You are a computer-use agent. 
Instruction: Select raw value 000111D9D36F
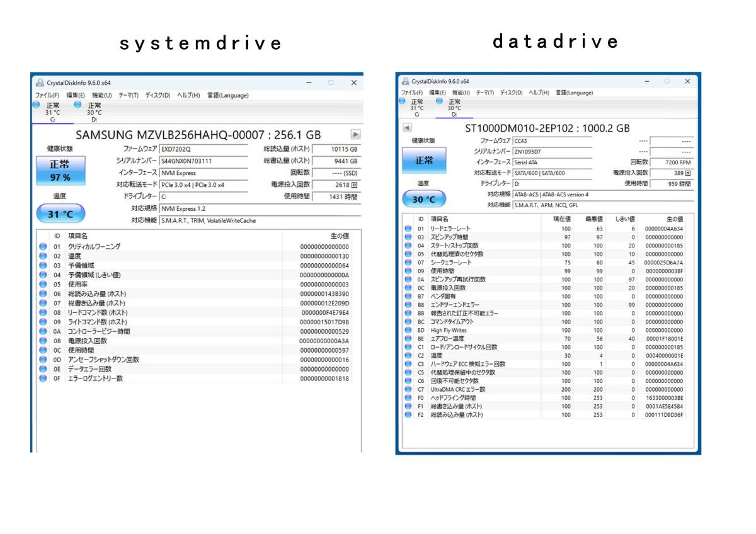(x=664, y=415)
